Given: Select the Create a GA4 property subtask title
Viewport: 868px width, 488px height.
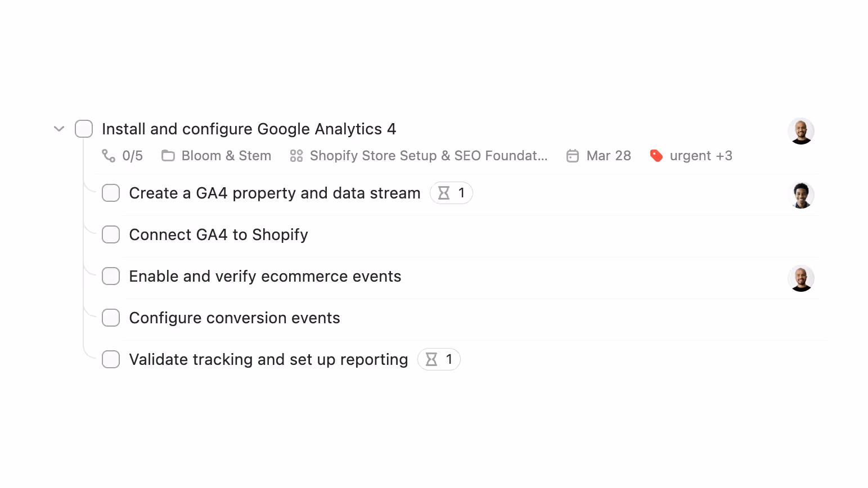Looking at the screenshot, I should [x=275, y=193].
